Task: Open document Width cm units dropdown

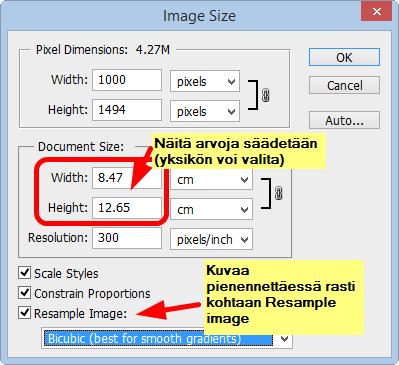Action: (211, 179)
